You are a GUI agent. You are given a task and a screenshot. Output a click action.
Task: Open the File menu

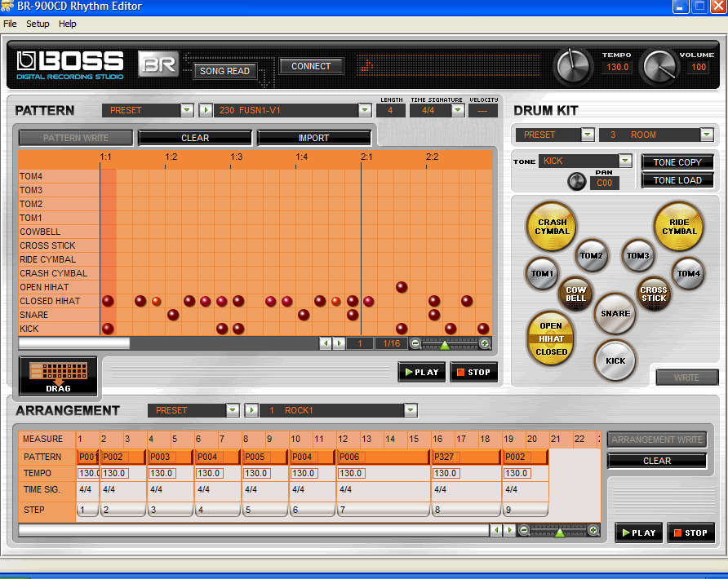click(10, 24)
